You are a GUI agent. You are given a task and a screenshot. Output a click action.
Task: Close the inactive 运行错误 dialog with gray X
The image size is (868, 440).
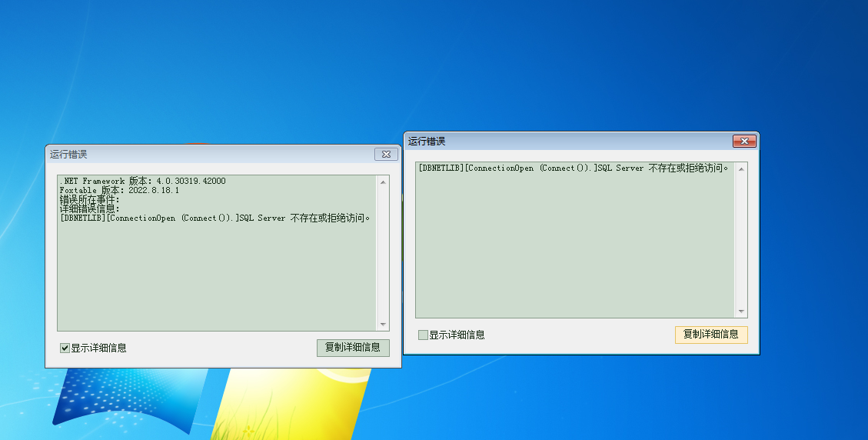386,155
